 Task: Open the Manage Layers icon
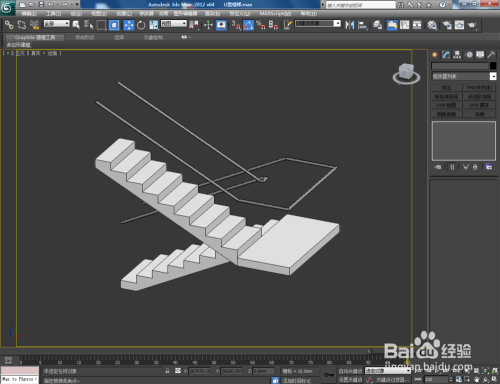pos(377,25)
